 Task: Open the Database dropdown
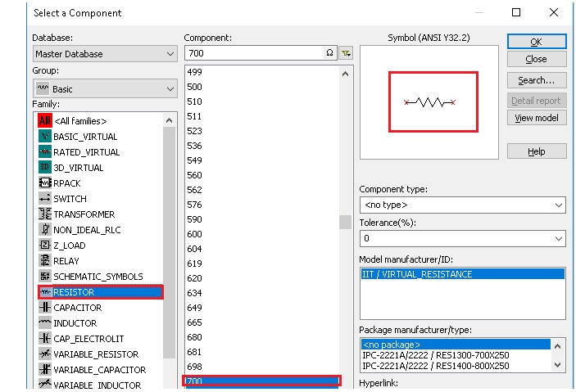tap(105, 53)
